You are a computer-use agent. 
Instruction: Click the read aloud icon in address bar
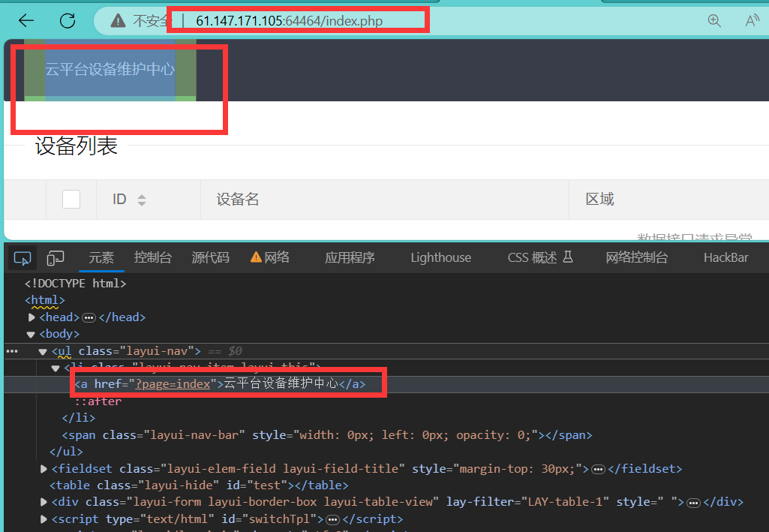[x=752, y=20]
